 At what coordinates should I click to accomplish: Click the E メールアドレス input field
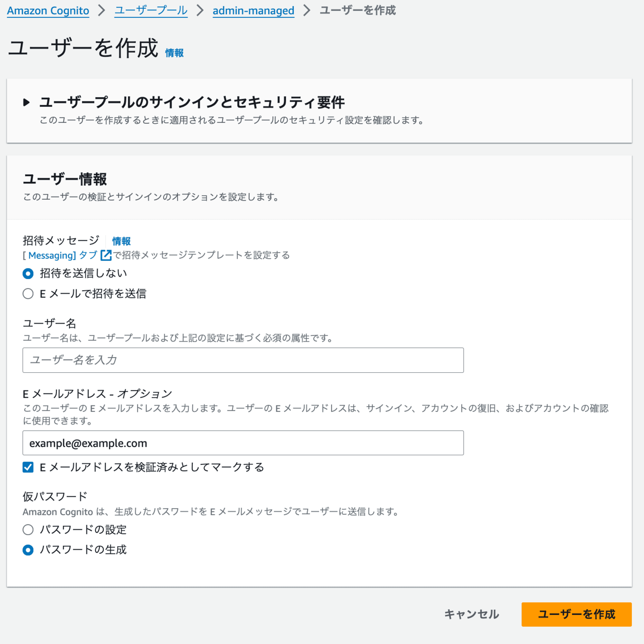(243, 443)
